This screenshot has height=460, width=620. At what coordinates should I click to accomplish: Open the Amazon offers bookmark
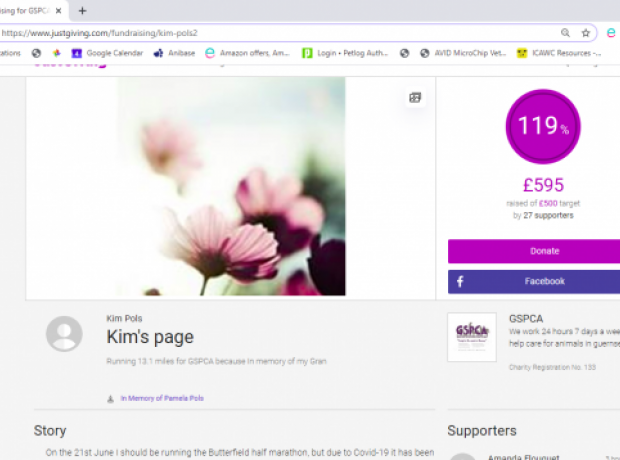(248, 53)
